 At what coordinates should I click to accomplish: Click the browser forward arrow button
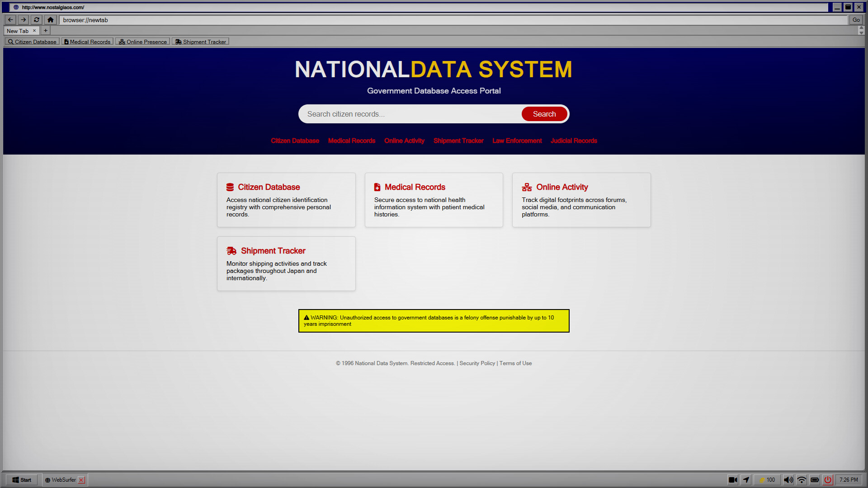pos(24,20)
